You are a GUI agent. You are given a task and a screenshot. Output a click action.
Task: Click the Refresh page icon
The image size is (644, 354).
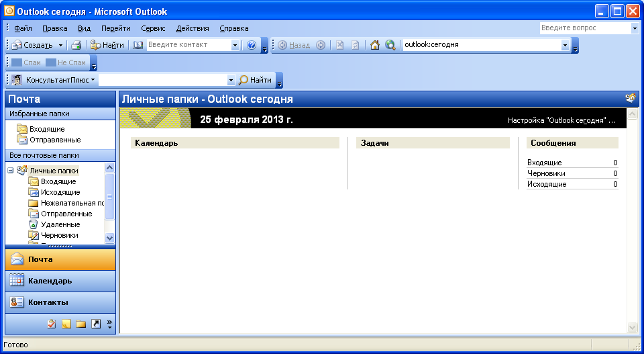(x=356, y=45)
